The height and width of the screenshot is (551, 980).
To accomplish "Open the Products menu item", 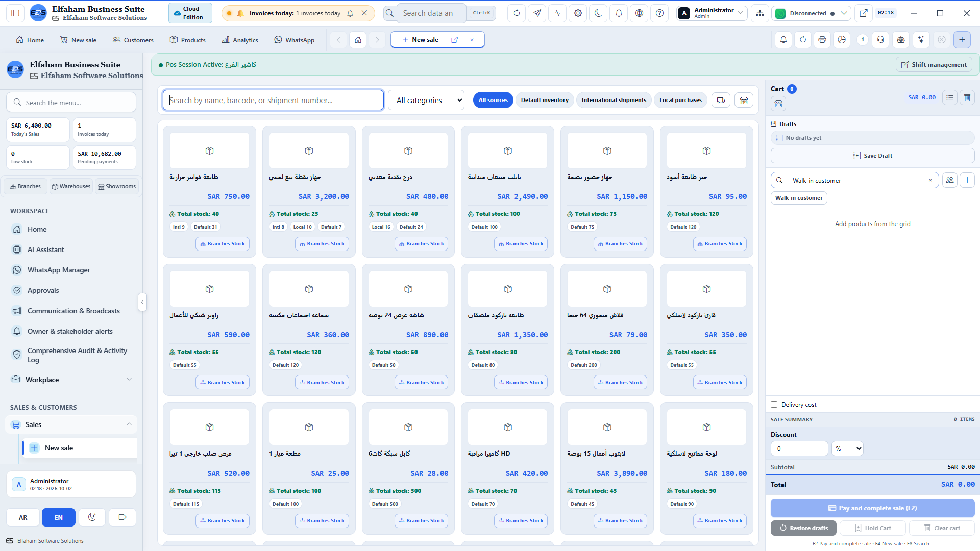I will tap(187, 40).
